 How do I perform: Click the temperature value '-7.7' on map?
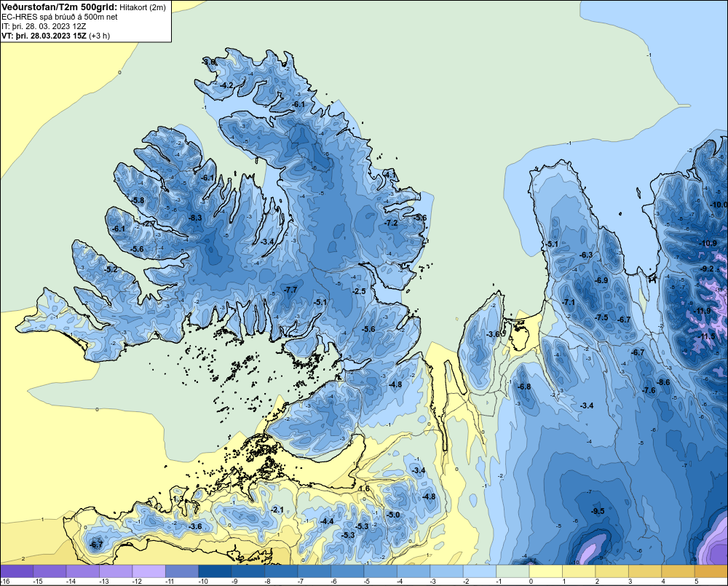[290, 290]
